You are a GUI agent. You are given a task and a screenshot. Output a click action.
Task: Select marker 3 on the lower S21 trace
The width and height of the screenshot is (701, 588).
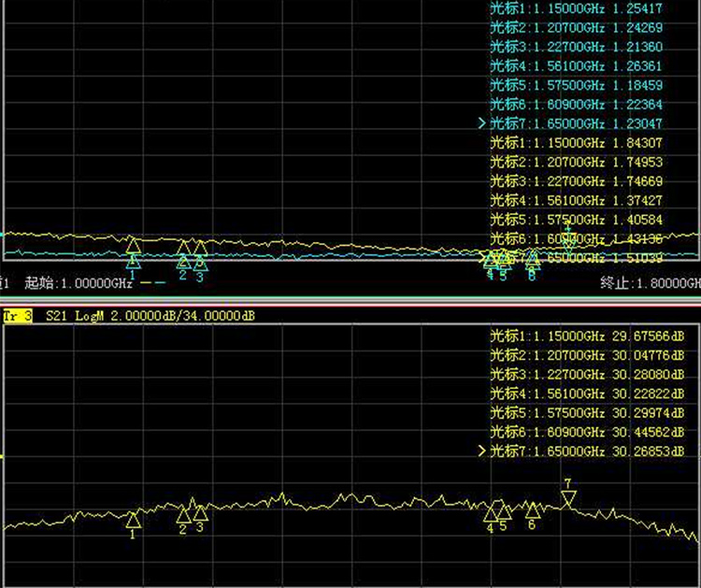coord(199,510)
